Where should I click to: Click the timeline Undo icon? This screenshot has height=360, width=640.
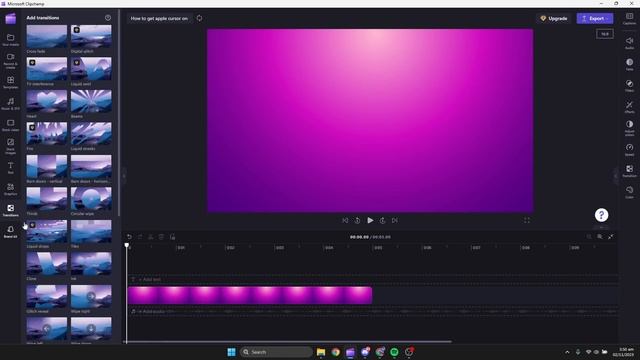[x=129, y=237]
